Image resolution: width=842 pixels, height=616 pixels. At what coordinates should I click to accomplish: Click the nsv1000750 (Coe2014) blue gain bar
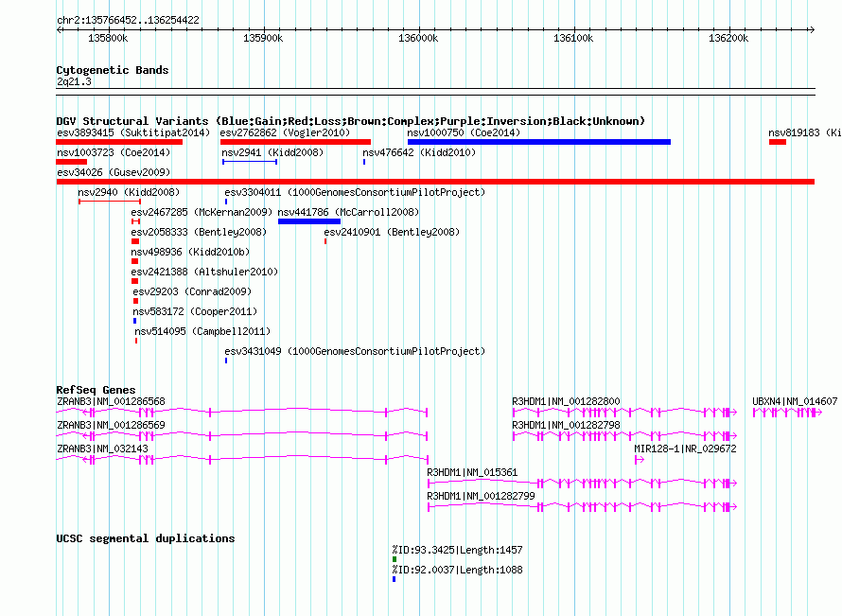539,142
